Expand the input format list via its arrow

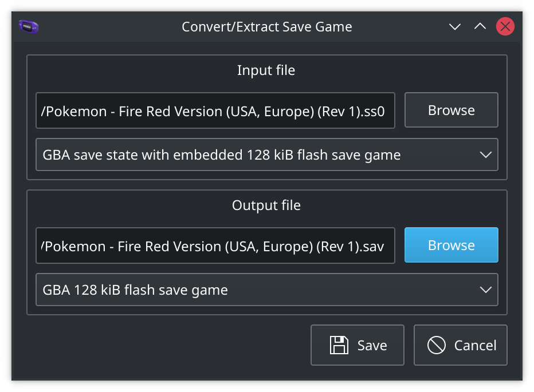485,155
